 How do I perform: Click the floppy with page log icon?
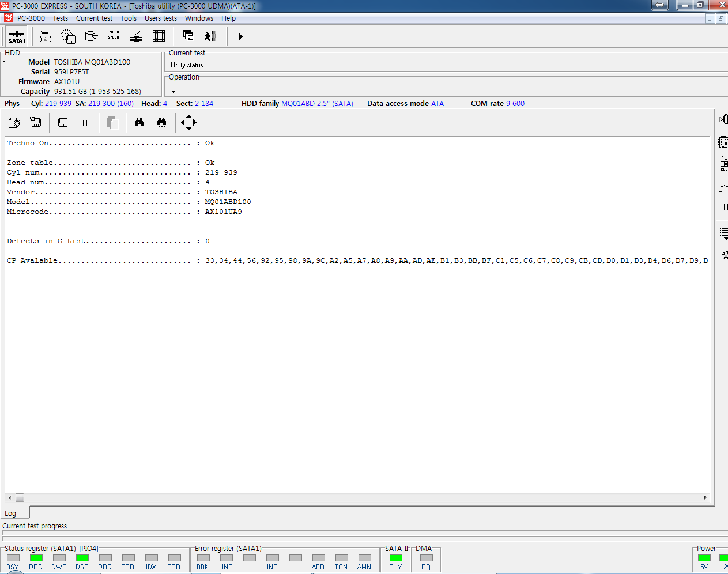36,122
